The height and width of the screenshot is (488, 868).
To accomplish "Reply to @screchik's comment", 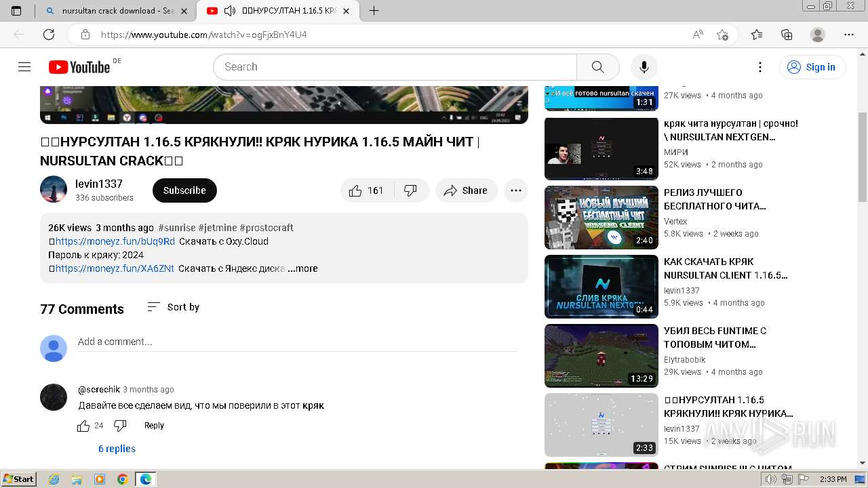I will tap(154, 426).
